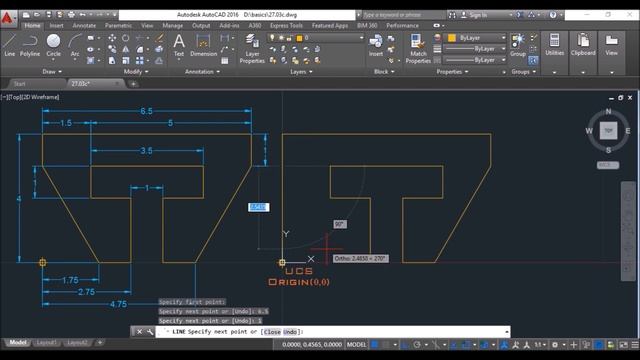Switch to the Insert ribbon tab

56,26
